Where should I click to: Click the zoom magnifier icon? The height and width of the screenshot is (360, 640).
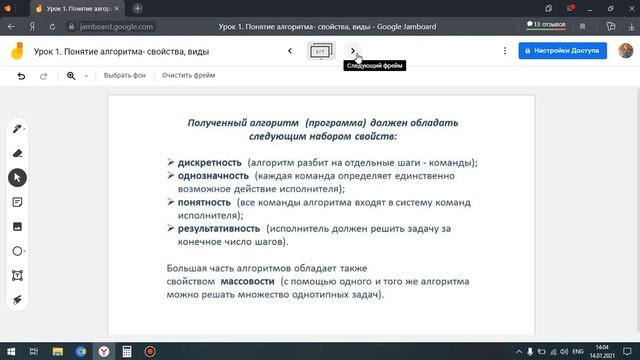tap(71, 76)
